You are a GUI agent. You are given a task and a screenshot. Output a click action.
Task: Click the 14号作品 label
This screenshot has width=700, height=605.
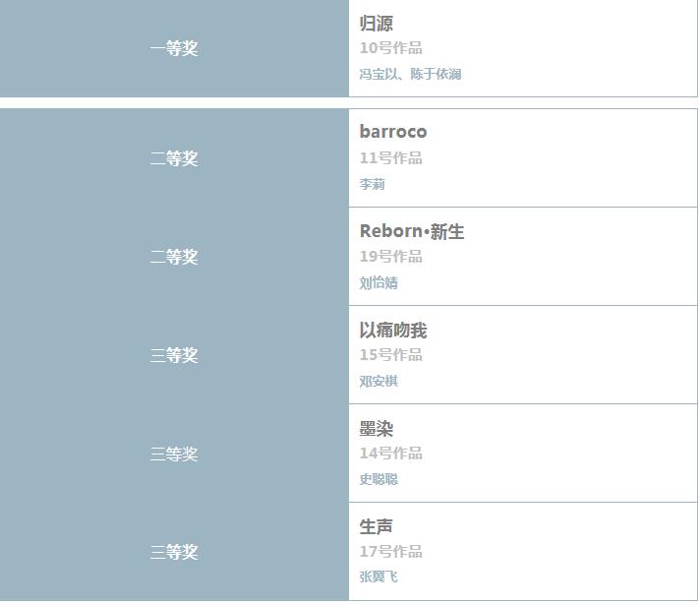coord(390,453)
